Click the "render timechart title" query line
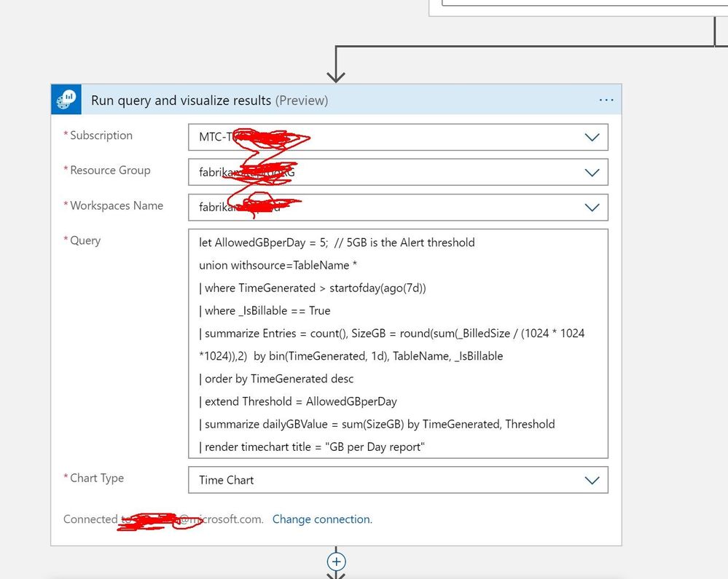 coord(312,447)
